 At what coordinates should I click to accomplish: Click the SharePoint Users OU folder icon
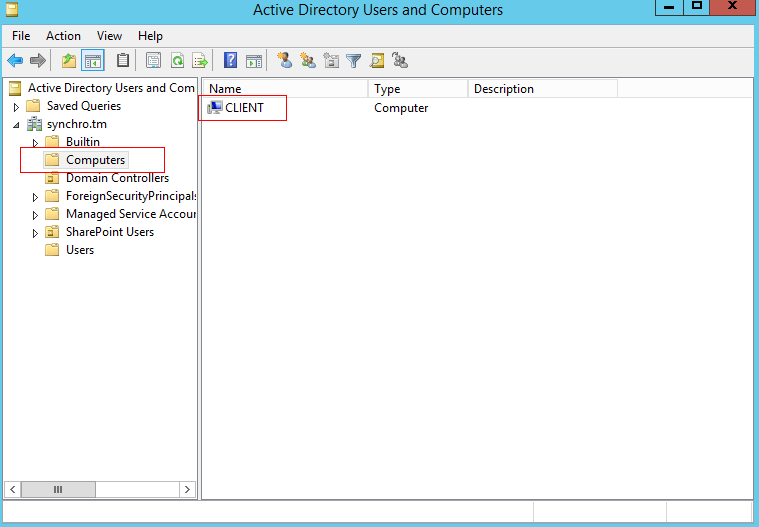(52, 232)
